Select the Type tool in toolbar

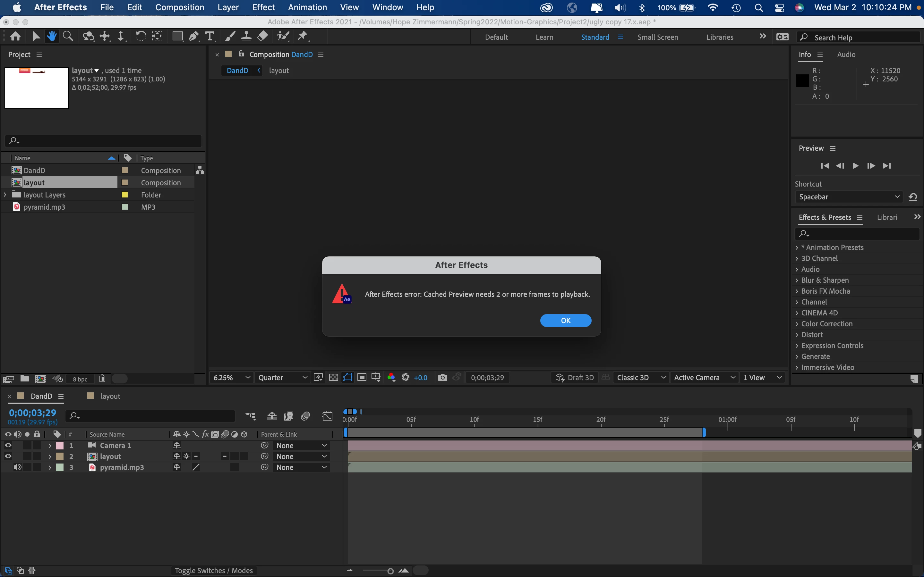210,36
